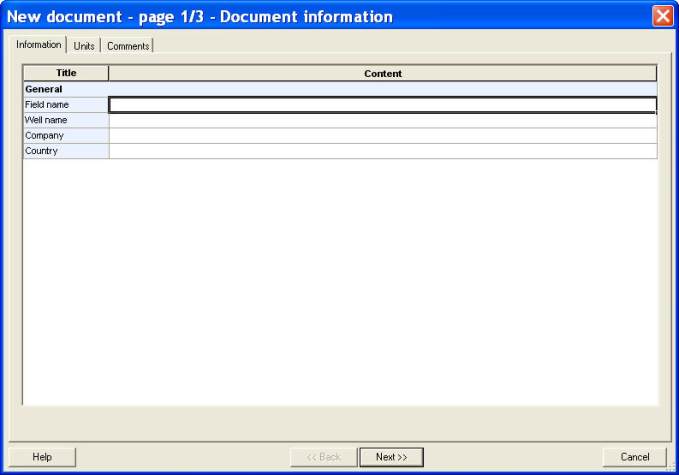The width and height of the screenshot is (679, 475).
Task: Click the Content column header
Action: tap(382, 73)
